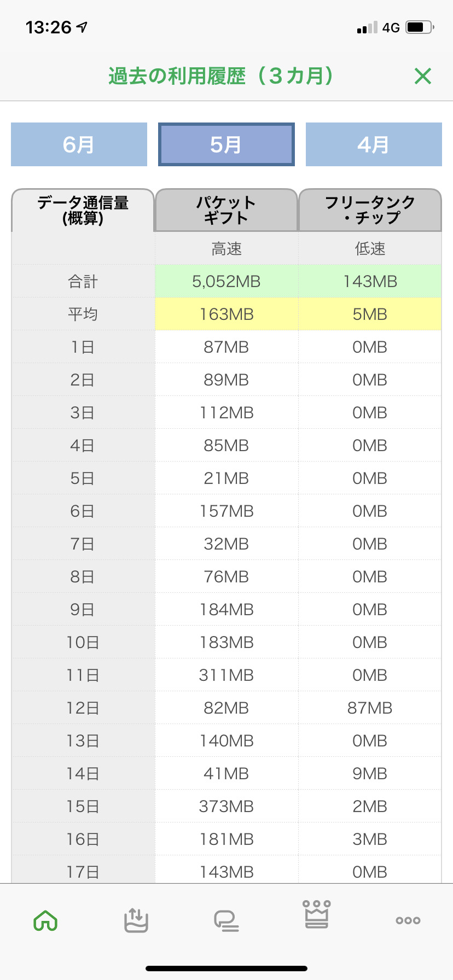Show 4月 usage history

(x=374, y=144)
